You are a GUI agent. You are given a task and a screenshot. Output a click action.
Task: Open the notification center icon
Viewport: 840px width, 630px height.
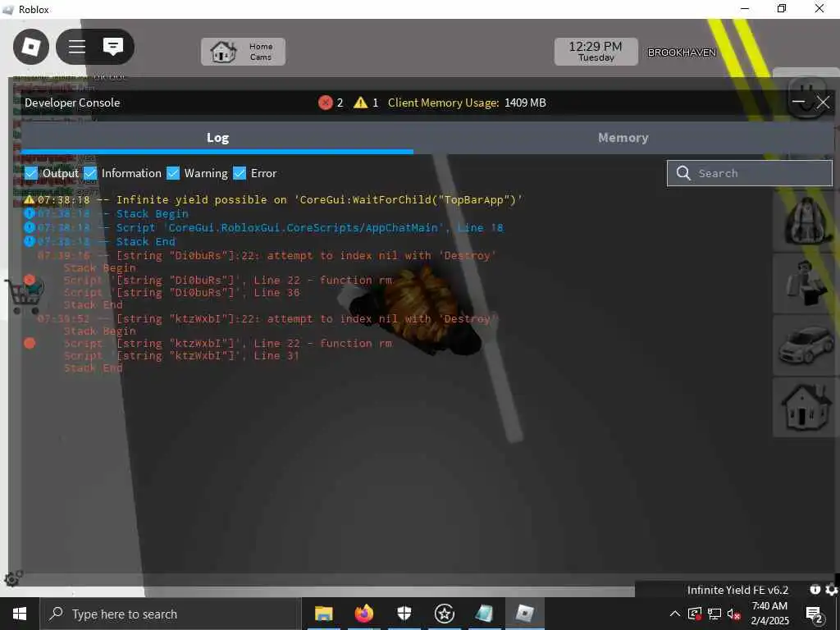pos(815,614)
